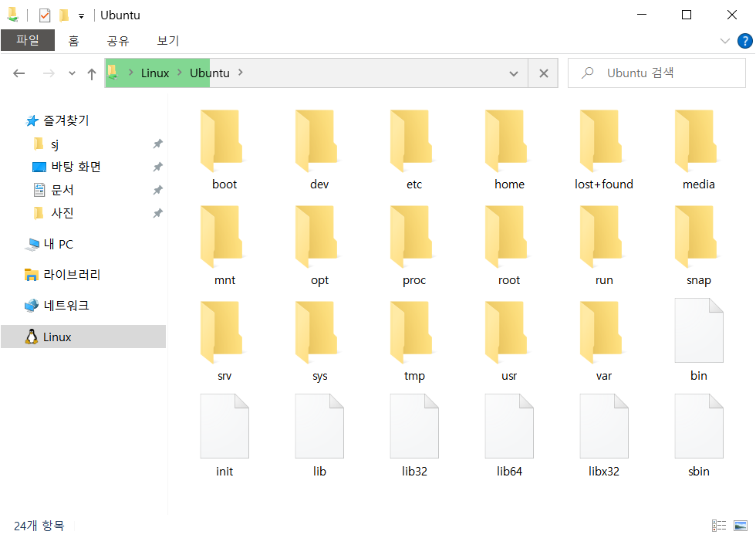This screenshot has height=538, width=756.
Task: Select the sys folder
Action: coord(319,340)
